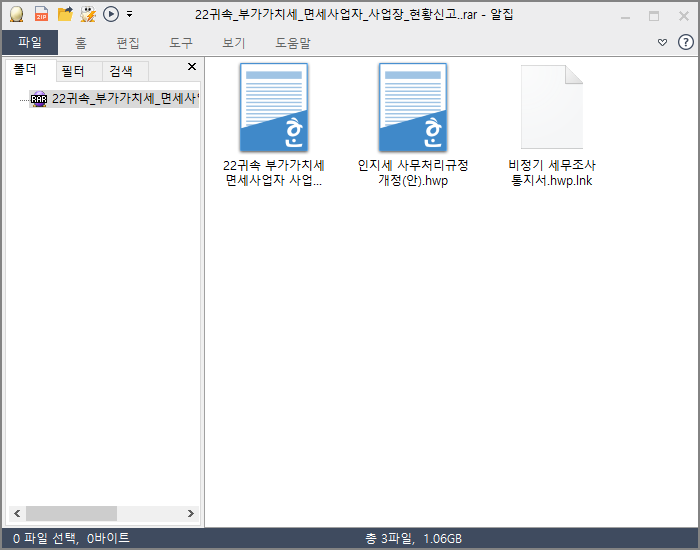The height and width of the screenshot is (550, 700).
Task: Click the file name 비정기 세무조사 통지서.hwp.lnk
Action: coord(552,173)
